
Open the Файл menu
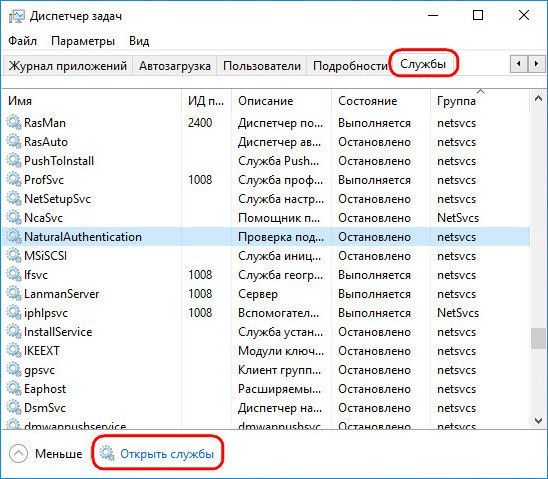(x=22, y=41)
